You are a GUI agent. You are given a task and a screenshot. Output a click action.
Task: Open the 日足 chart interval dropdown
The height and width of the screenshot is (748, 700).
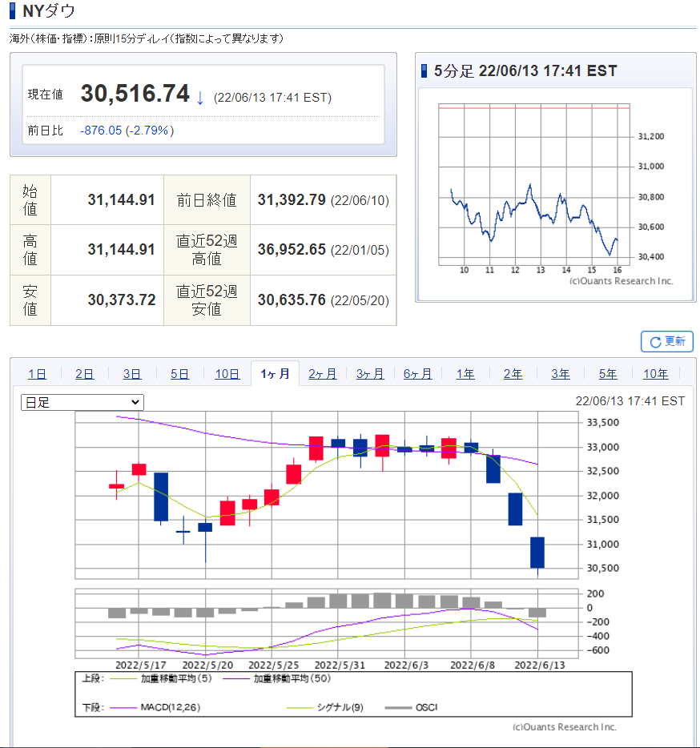[82, 402]
